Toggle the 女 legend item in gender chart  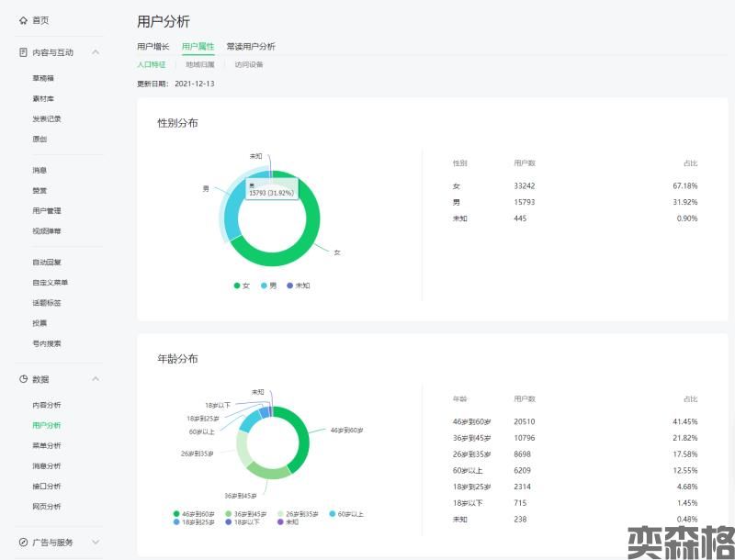[242, 286]
